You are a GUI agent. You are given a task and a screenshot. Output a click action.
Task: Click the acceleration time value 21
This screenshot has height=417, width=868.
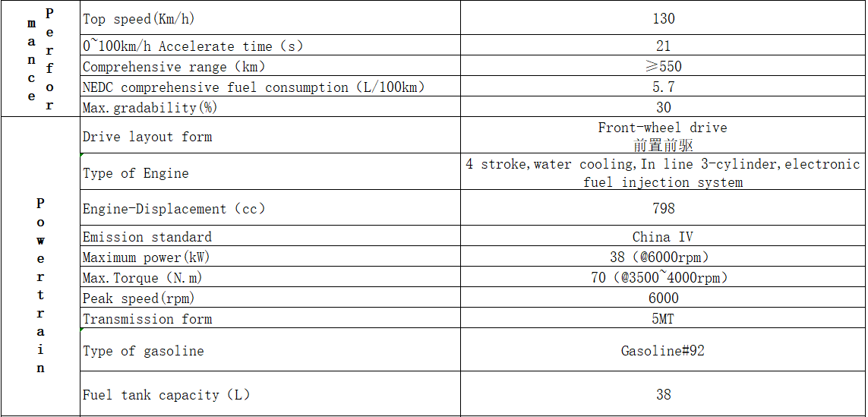664,45
